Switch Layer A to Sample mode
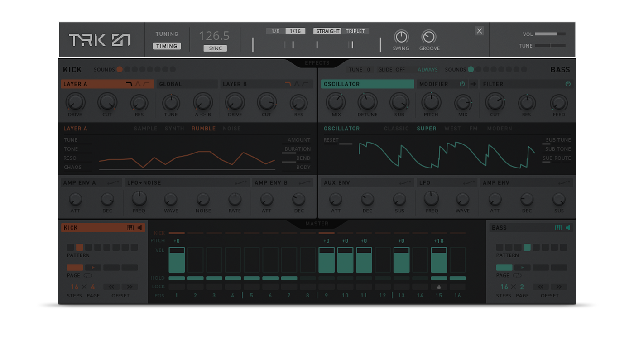The image size is (634, 364). click(146, 129)
